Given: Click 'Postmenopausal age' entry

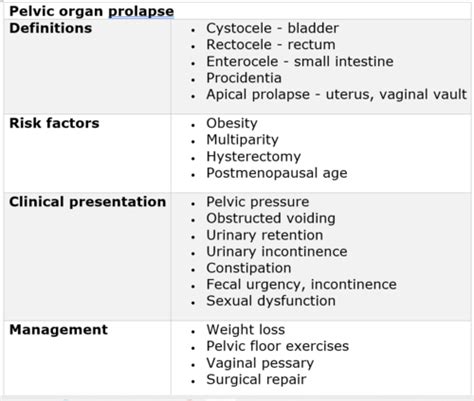Looking at the screenshot, I should pos(277,173).
